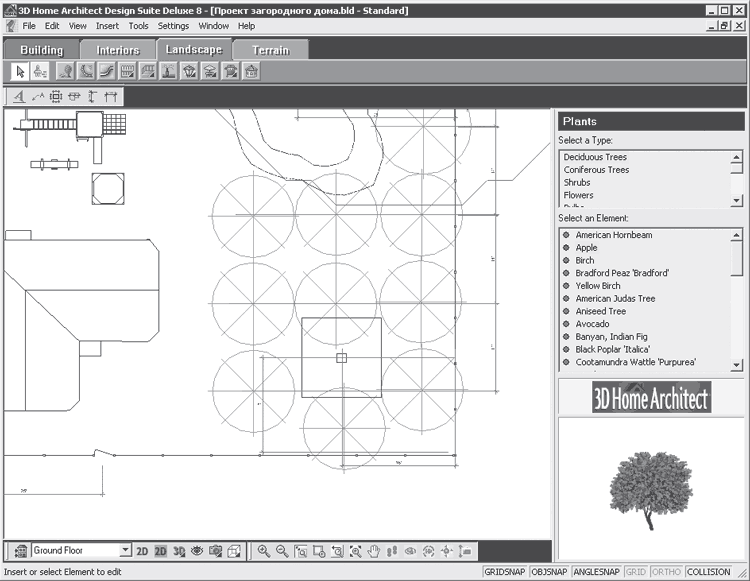The width and height of the screenshot is (750, 581).
Task: Open the Insert menu
Action: (107, 26)
